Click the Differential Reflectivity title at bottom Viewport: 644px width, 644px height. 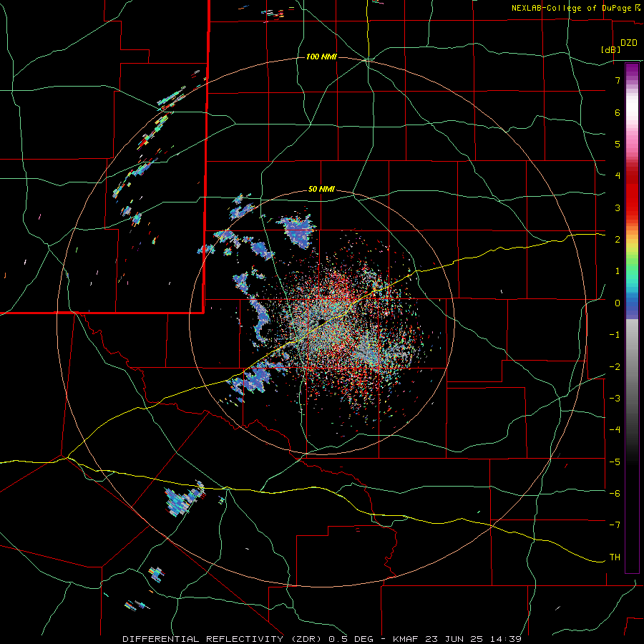coord(248,639)
